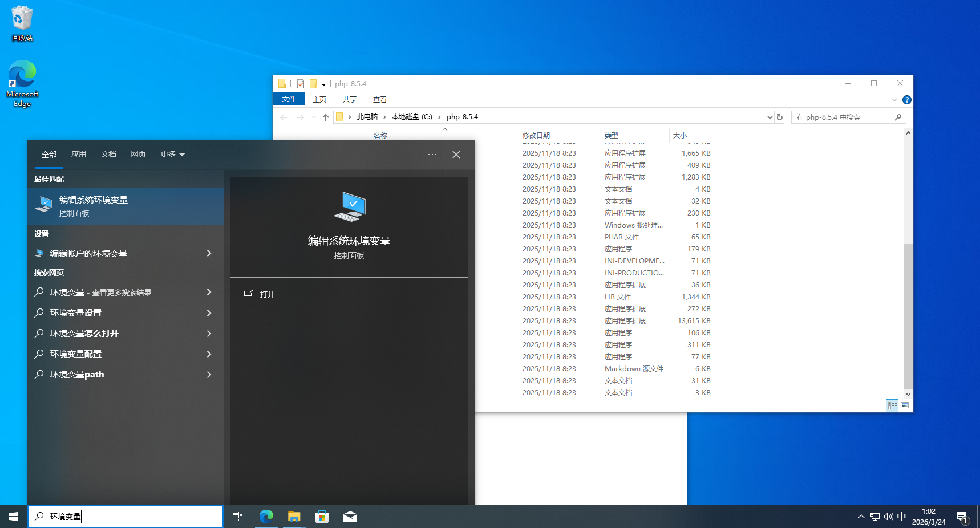This screenshot has height=528, width=980.
Task: Open the address bar history dropdown
Action: (x=770, y=117)
